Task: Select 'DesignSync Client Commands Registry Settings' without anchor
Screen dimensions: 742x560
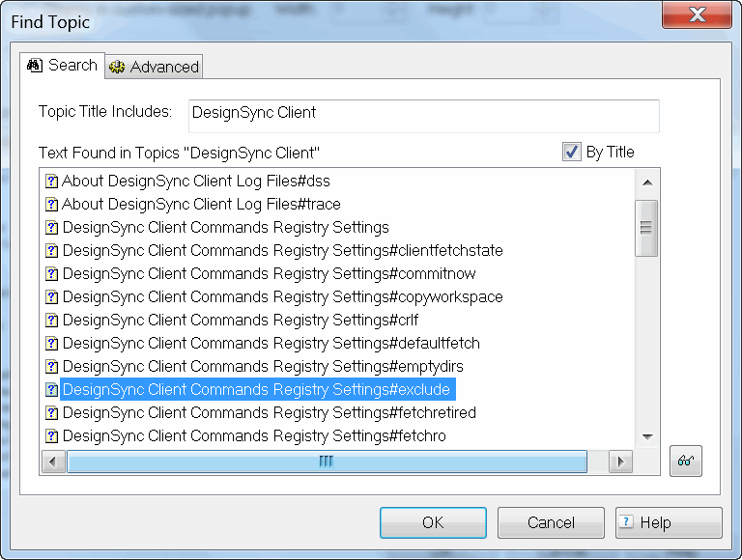Action: point(226,228)
